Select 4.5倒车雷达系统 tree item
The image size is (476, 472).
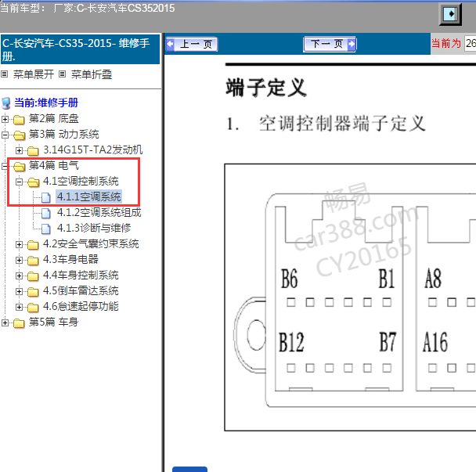(x=81, y=290)
